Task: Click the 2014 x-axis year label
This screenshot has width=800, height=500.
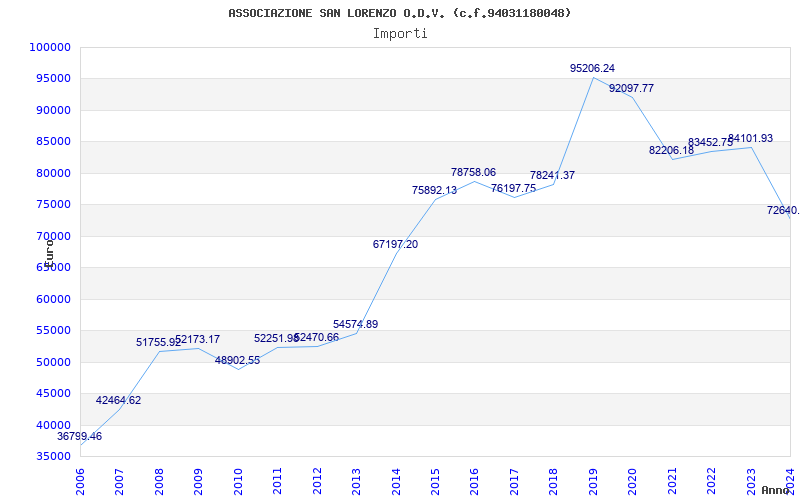Action: (395, 480)
